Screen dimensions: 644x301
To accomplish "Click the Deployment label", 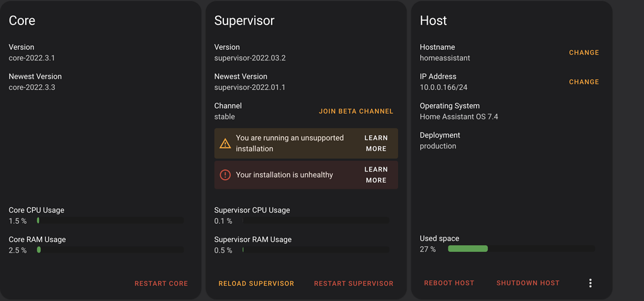I will point(440,135).
